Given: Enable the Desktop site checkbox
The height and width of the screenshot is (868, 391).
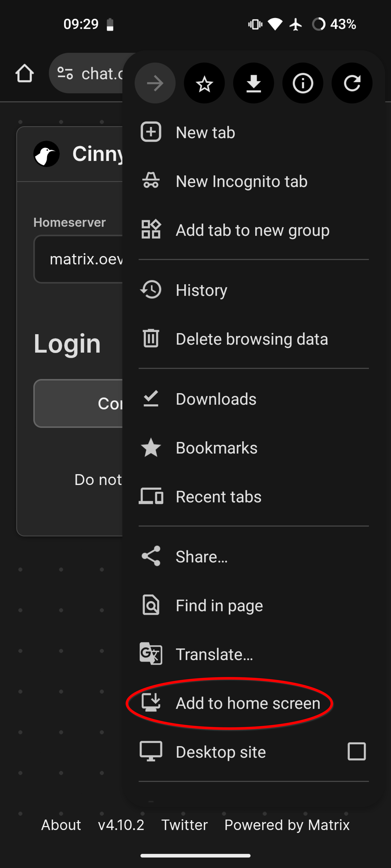Looking at the screenshot, I should (356, 752).
